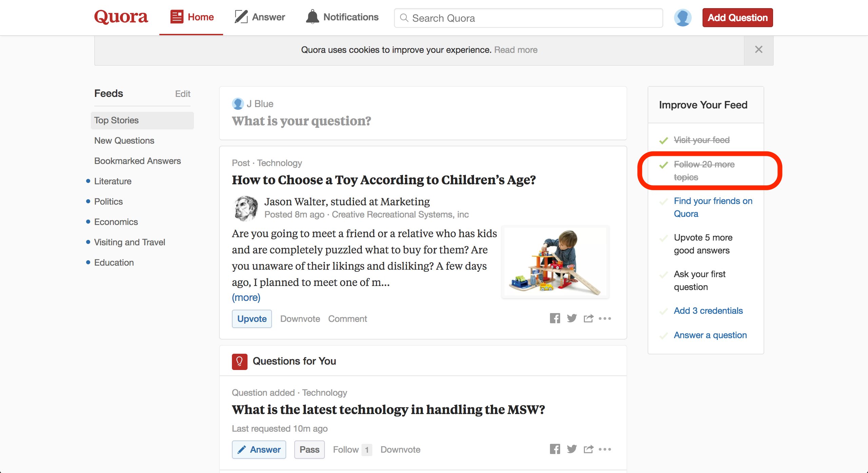Click the Search Quora field
Screen dimensions: 868x473
(x=528, y=18)
